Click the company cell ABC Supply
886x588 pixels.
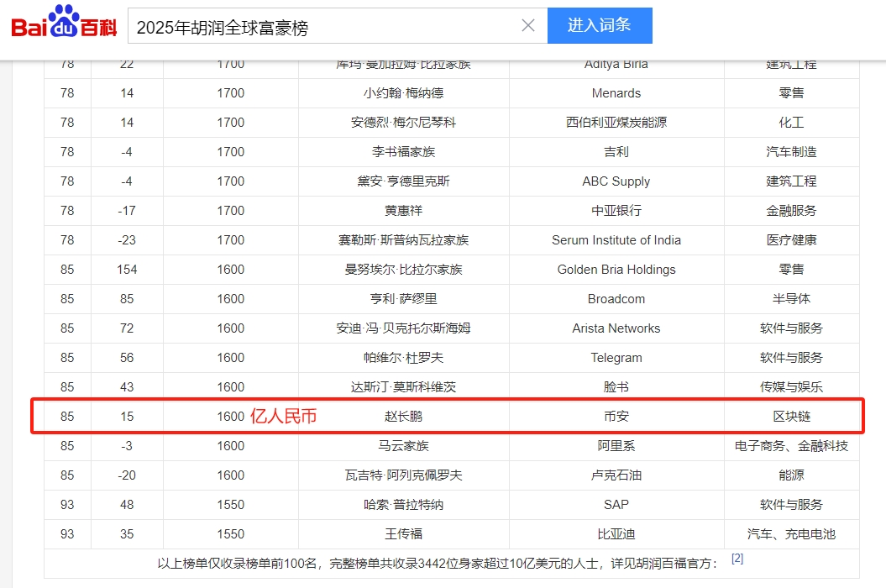[616, 181]
